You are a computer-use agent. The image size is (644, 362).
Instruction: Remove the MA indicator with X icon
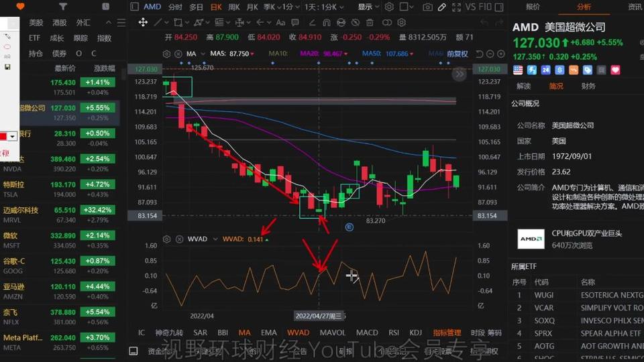click(x=178, y=54)
